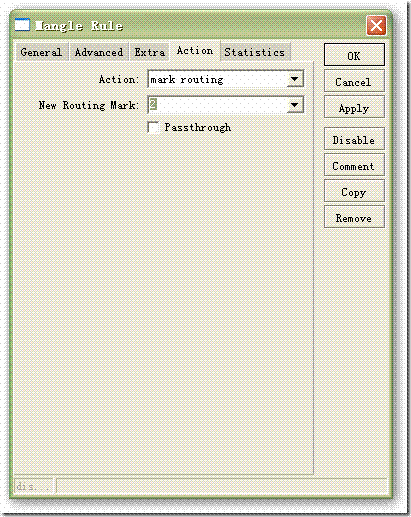Copy the mangle rule
The height and width of the screenshot is (517, 411).
click(354, 191)
